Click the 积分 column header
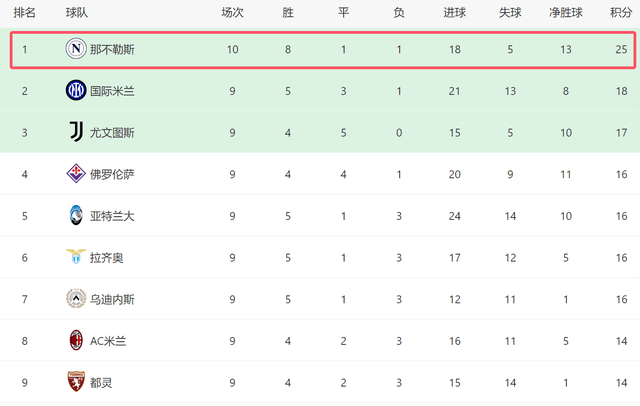This screenshot has height=406, width=640. (620, 13)
